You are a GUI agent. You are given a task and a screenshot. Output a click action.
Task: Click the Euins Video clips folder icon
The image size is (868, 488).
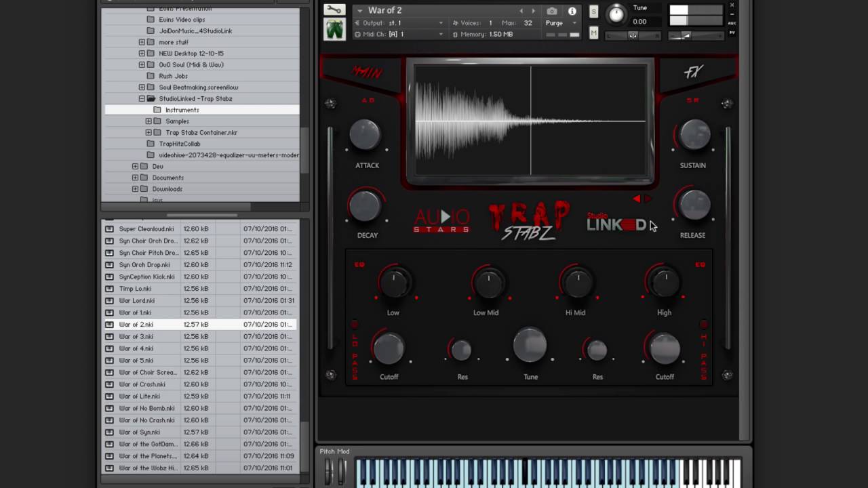click(x=151, y=20)
